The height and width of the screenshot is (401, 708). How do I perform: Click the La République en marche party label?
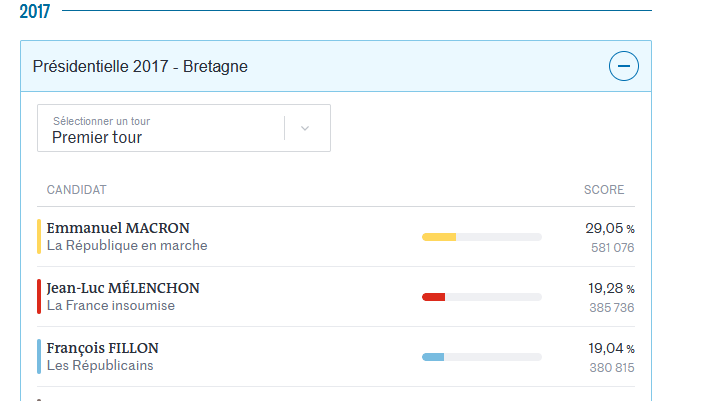(127, 246)
